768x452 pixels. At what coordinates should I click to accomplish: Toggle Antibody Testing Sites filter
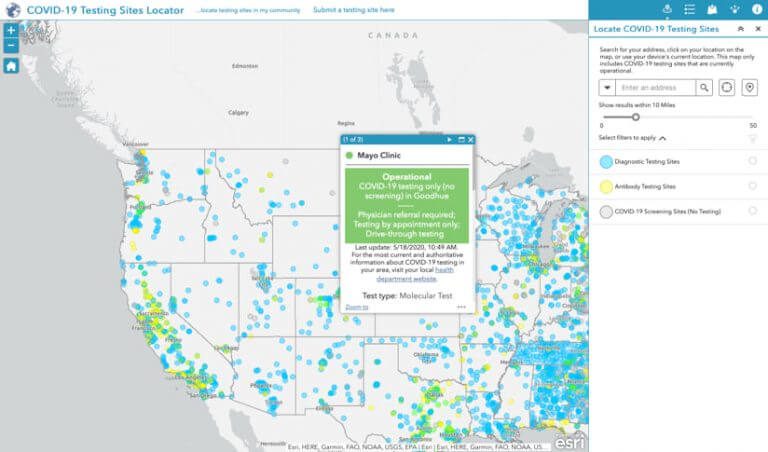(752, 186)
